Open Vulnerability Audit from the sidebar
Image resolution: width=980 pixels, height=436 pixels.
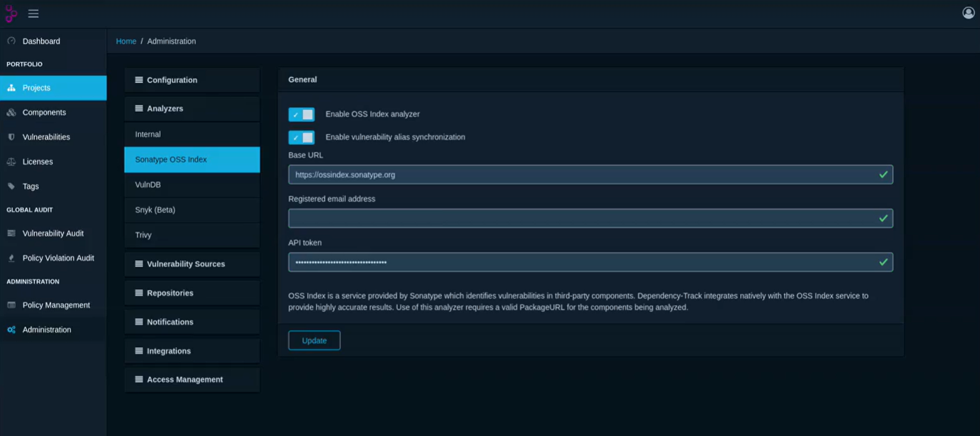pos(53,233)
